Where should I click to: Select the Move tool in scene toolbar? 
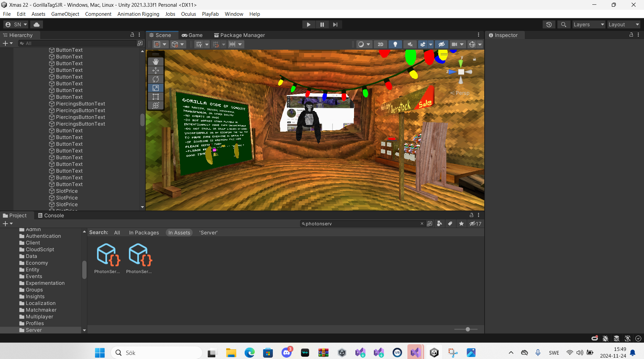point(156,71)
